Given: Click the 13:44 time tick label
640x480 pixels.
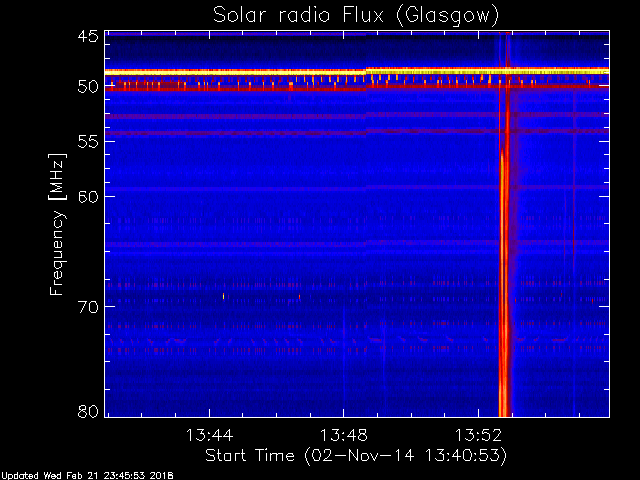Looking at the screenshot, I should click(209, 435).
